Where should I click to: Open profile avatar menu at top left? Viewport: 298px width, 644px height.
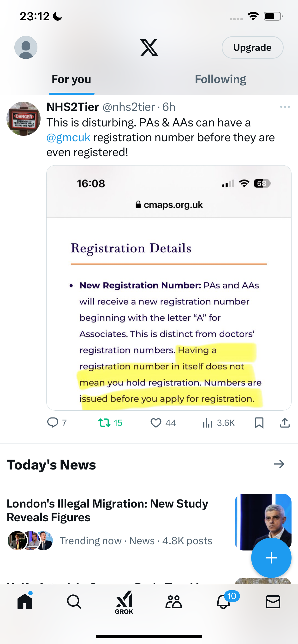26,47
